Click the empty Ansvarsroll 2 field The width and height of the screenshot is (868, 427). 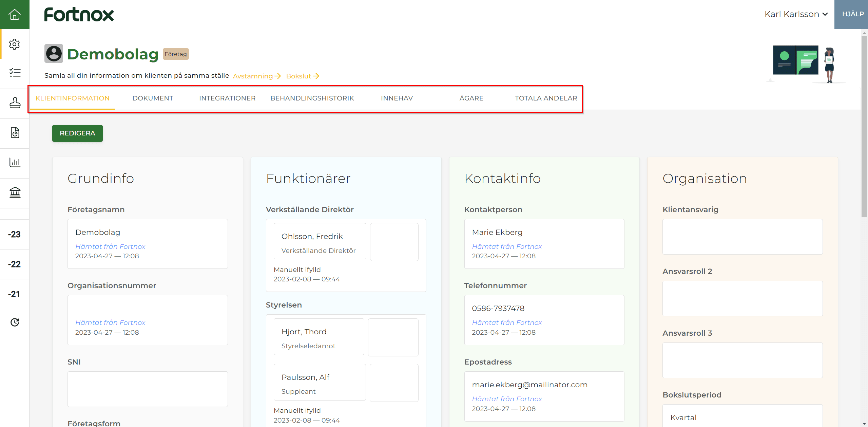[742, 298]
